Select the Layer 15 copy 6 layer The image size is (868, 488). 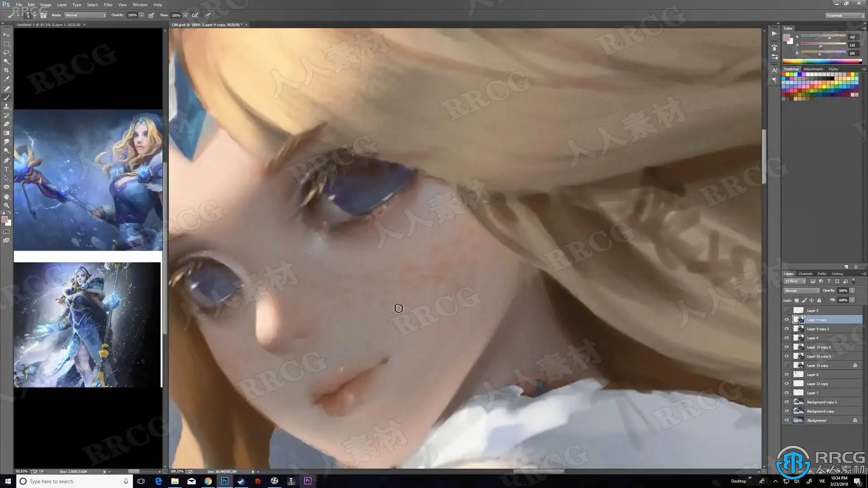[x=819, y=347]
